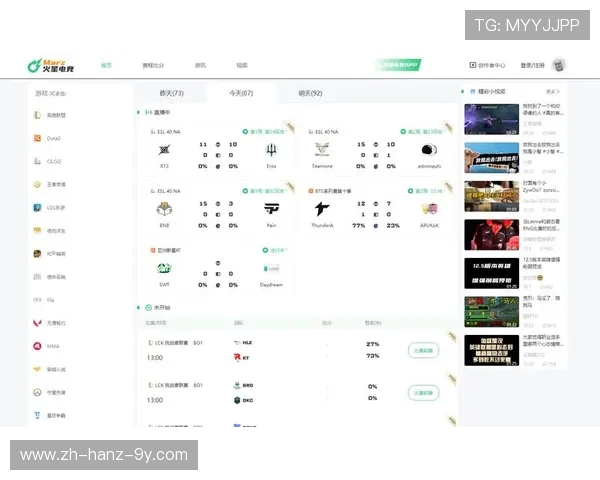Click the "27%" win rate for HLE
This screenshot has height=480, width=600.
click(x=373, y=344)
